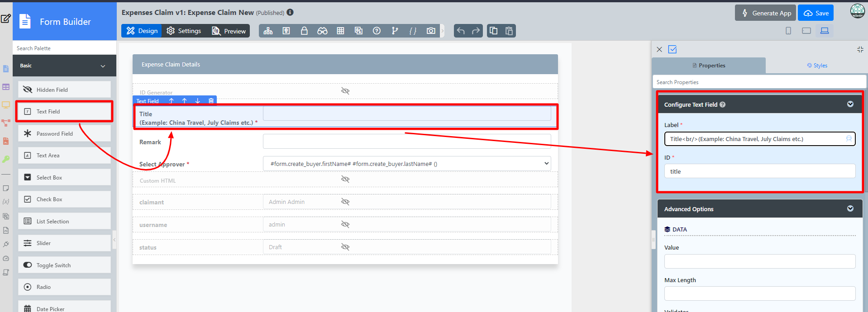Click the Generate App button
The image size is (868, 312).
pos(765,13)
